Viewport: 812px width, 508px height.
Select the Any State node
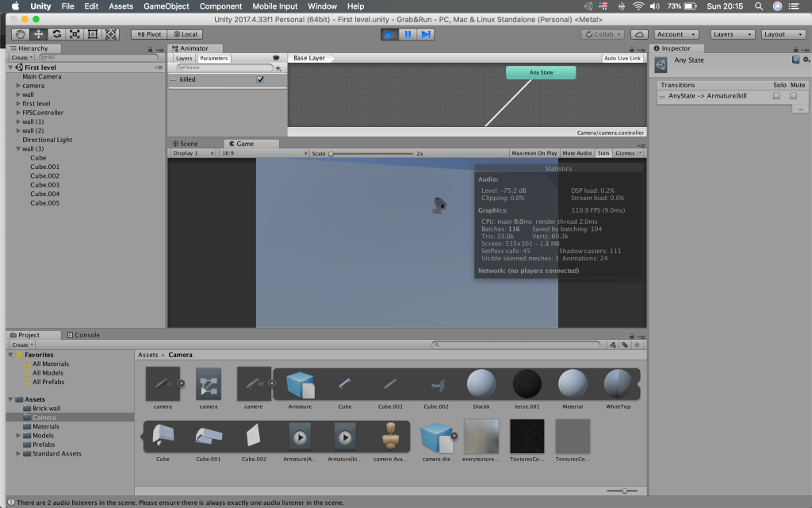coord(541,72)
